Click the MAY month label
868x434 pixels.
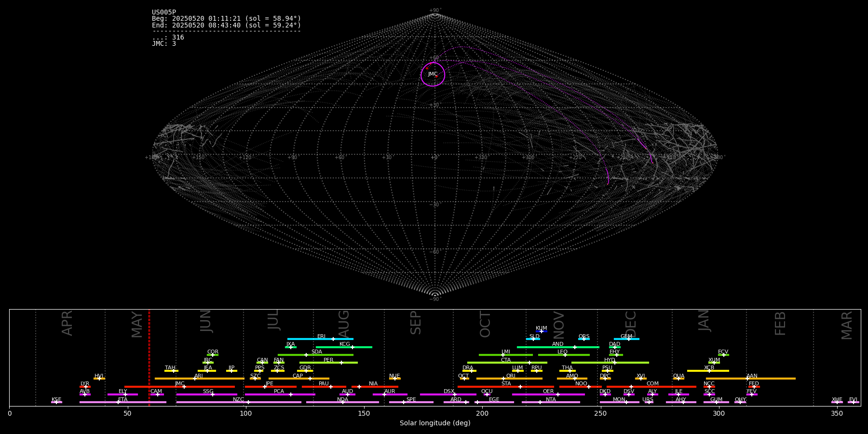(x=137, y=324)
